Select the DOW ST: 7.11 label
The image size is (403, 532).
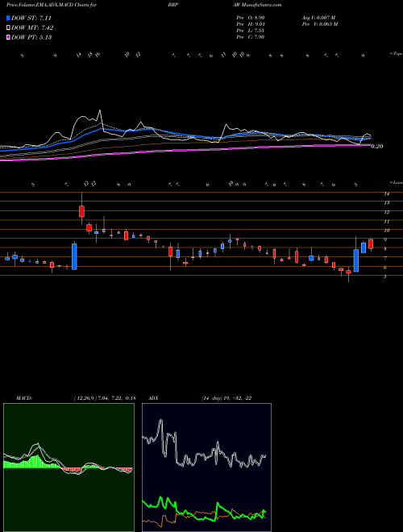point(31,18)
